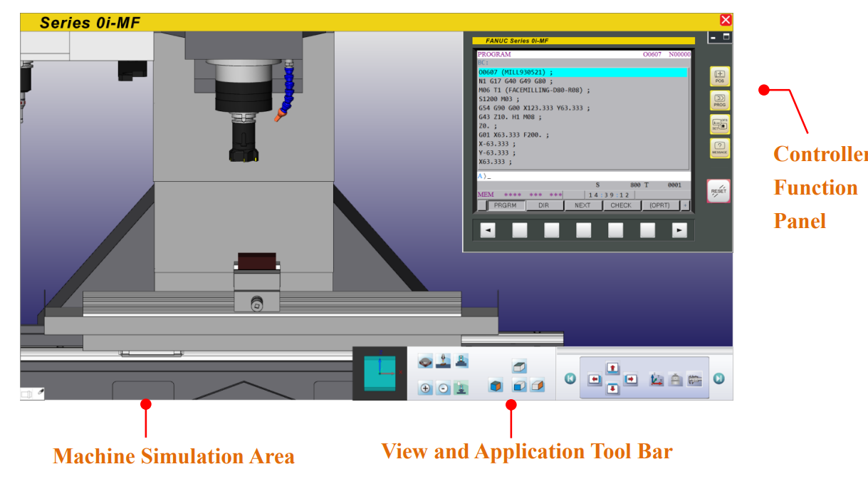
Task: Show the tool and workpiece view
Action: tap(443, 361)
